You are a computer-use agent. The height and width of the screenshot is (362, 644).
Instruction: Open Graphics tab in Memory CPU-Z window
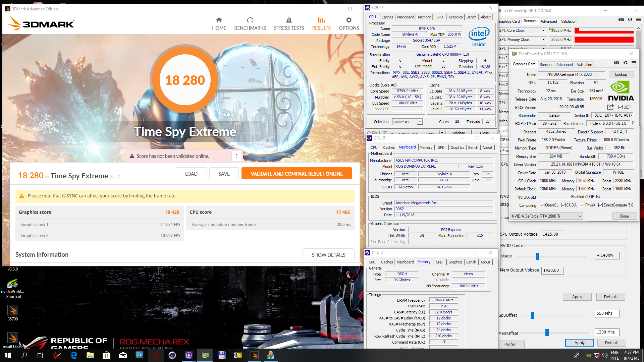[455, 262]
